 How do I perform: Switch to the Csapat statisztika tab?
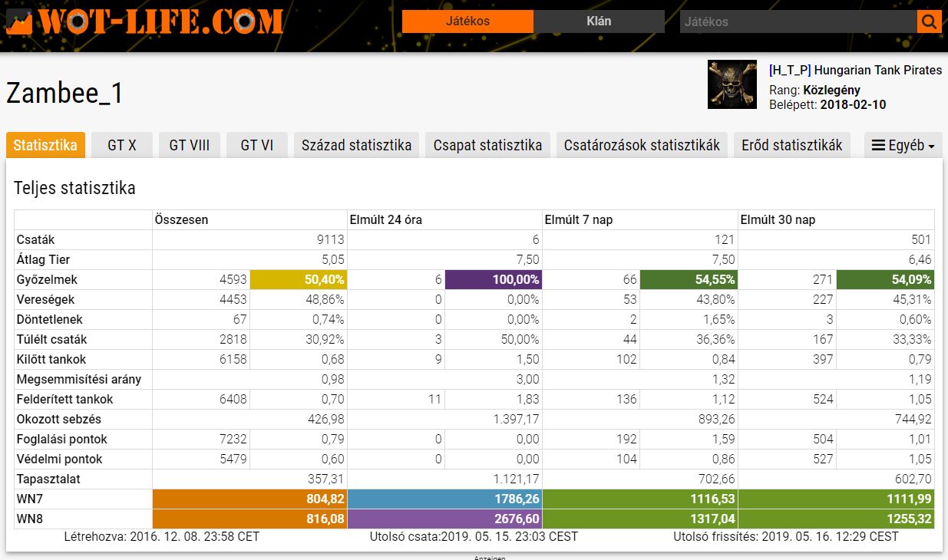coord(487,145)
